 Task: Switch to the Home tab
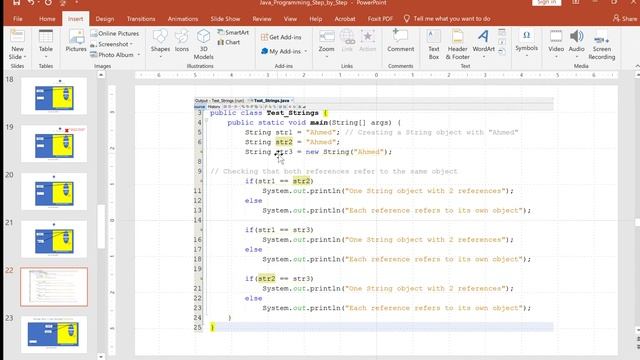47,19
